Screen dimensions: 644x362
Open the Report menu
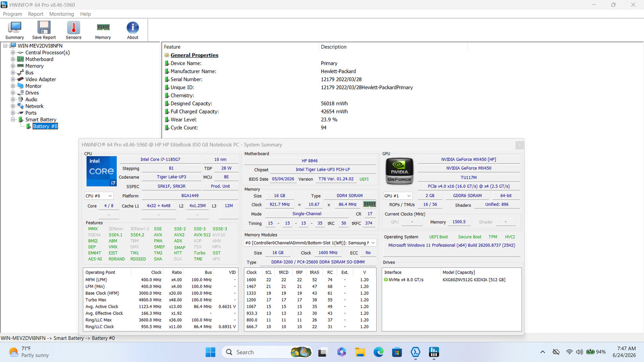[36, 14]
